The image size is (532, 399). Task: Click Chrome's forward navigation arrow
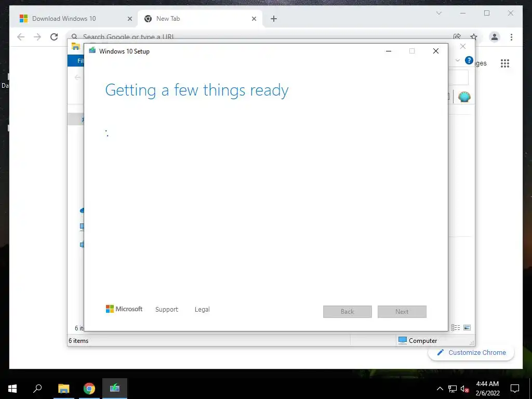click(37, 37)
